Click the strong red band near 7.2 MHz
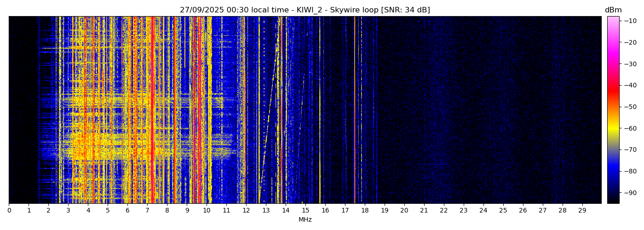 pyautogui.click(x=152, y=110)
